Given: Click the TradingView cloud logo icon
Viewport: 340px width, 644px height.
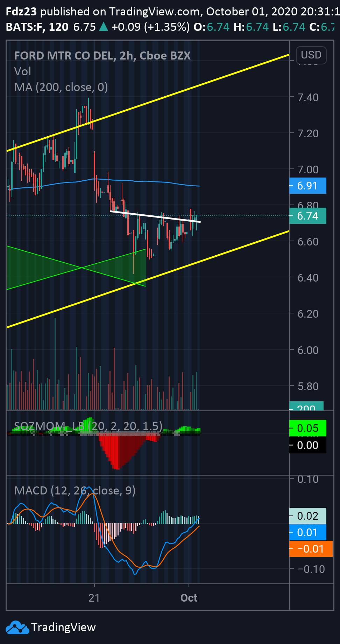Looking at the screenshot, I should coord(17,627).
